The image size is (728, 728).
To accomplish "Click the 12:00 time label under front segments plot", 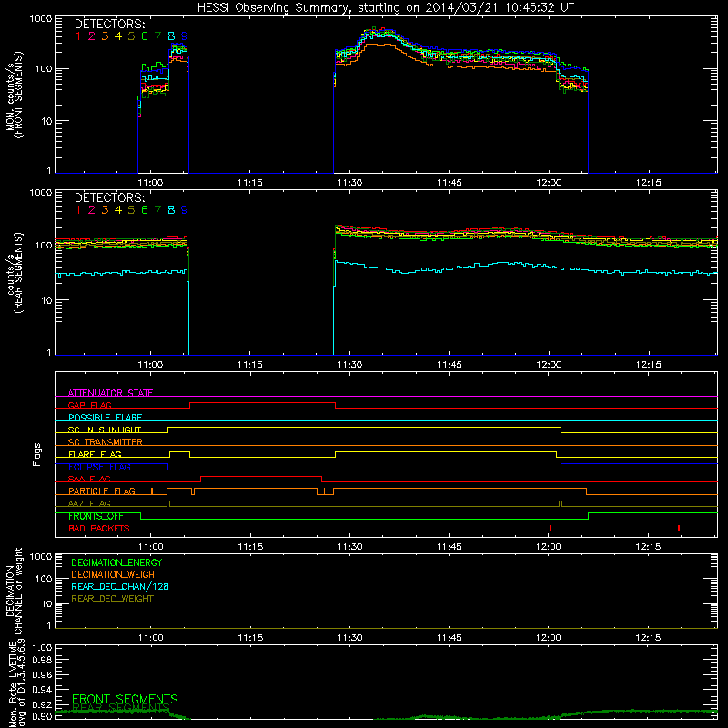I will [x=549, y=183].
